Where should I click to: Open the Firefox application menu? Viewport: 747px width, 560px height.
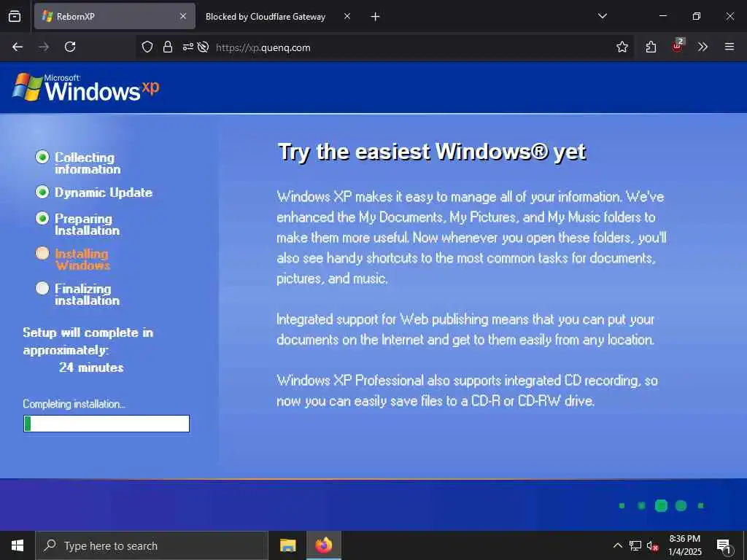tap(729, 47)
